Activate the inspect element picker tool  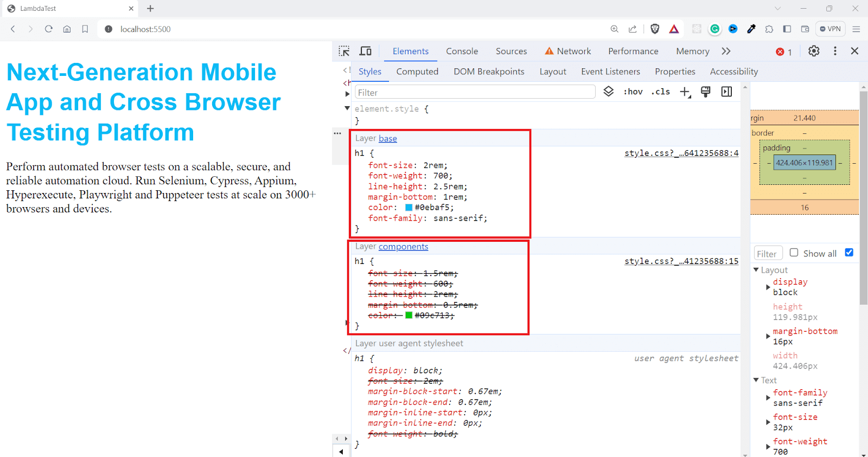pos(344,51)
